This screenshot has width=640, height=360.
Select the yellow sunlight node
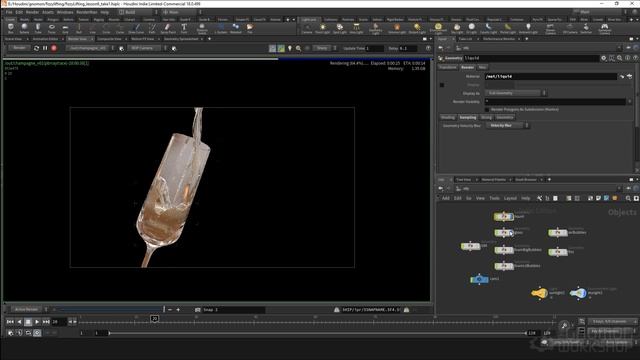pos(539,293)
